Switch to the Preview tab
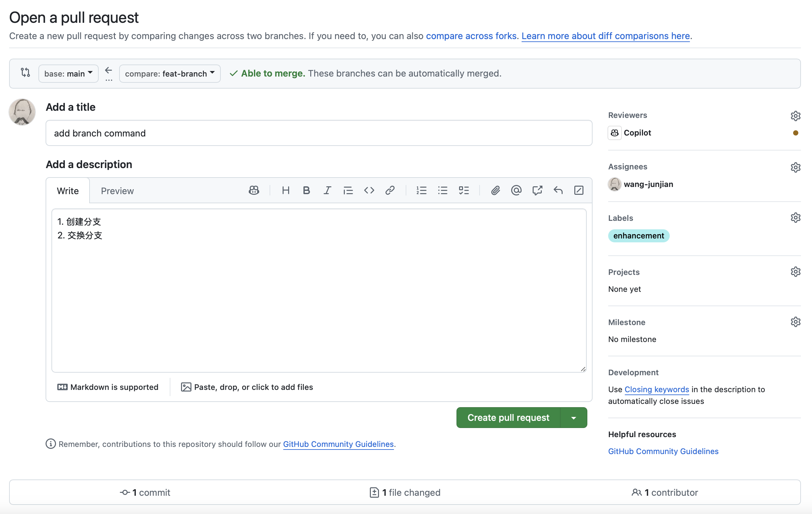The width and height of the screenshot is (812, 514). point(117,191)
